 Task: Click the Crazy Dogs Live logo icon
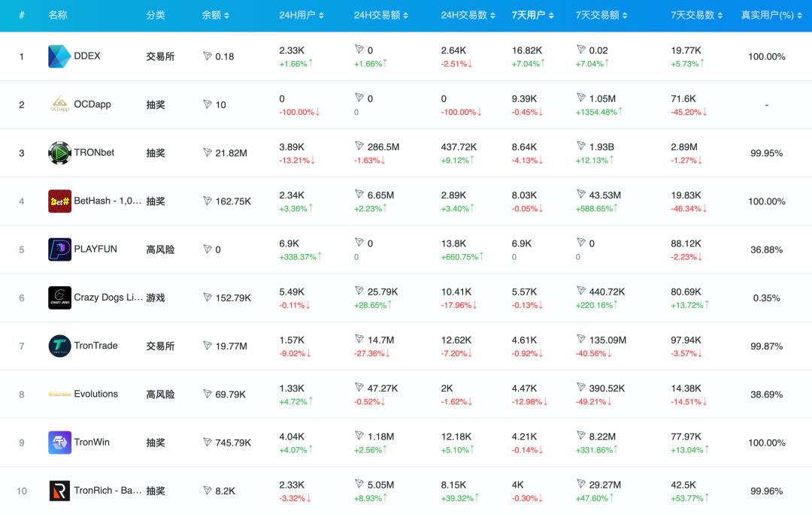[59, 298]
